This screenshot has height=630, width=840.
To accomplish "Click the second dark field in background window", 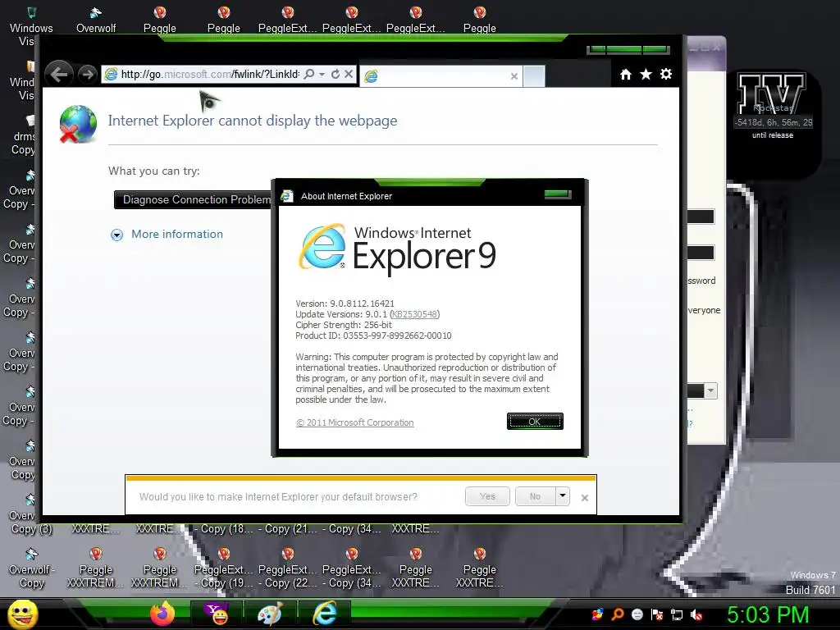I will [x=701, y=253].
